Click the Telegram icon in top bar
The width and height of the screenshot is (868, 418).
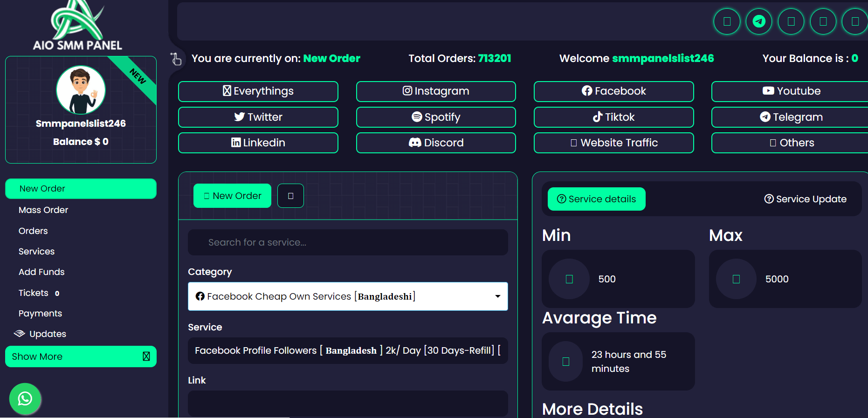point(758,21)
